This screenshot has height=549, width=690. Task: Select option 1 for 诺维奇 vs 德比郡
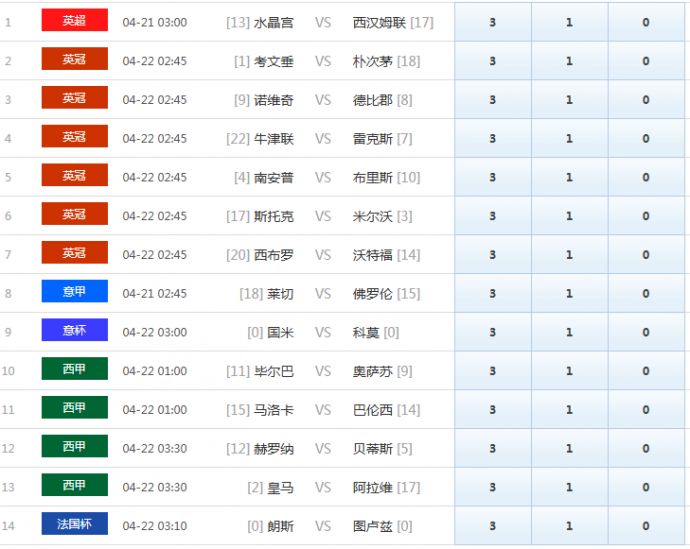[x=569, y=100]
